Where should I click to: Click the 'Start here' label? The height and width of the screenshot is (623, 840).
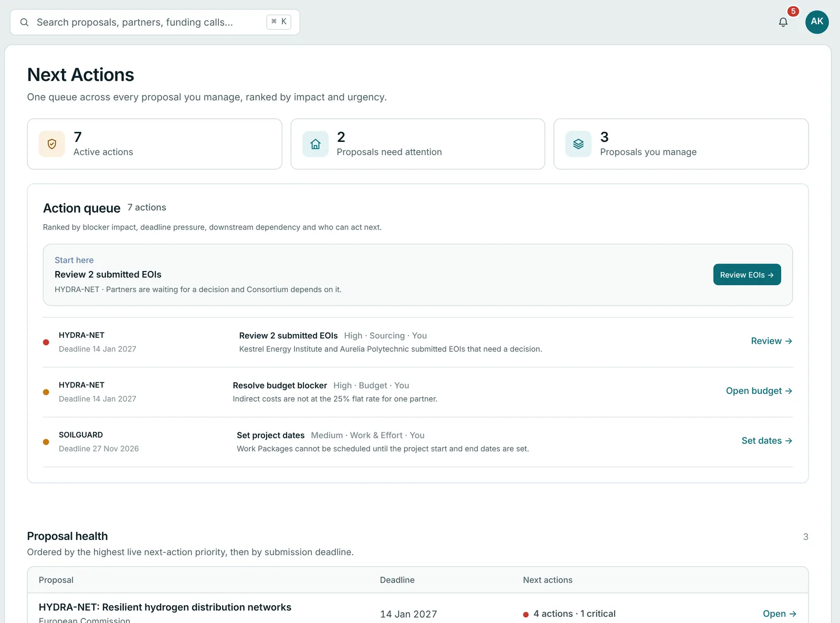coord(74,260)
